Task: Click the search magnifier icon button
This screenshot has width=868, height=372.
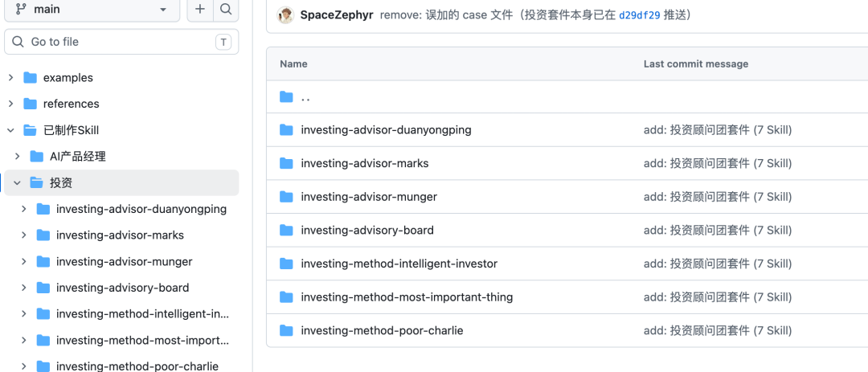Action: (x=226, y=10)
